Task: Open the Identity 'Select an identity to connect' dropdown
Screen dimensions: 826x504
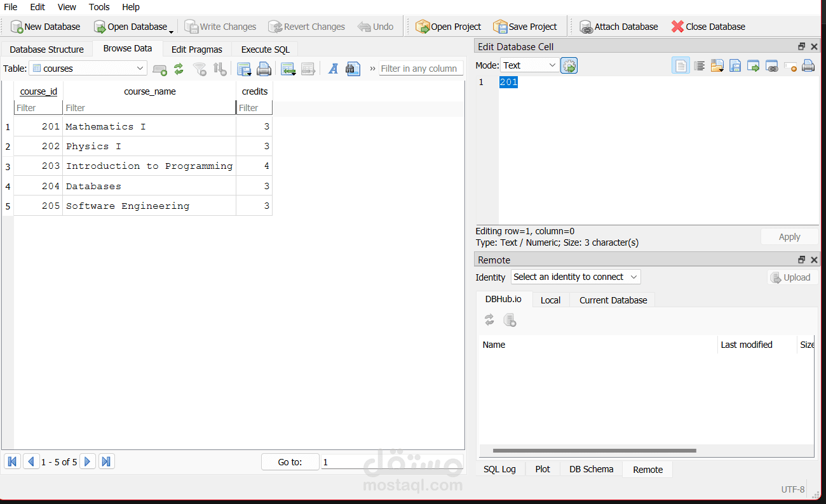Action: coord(576,277)
